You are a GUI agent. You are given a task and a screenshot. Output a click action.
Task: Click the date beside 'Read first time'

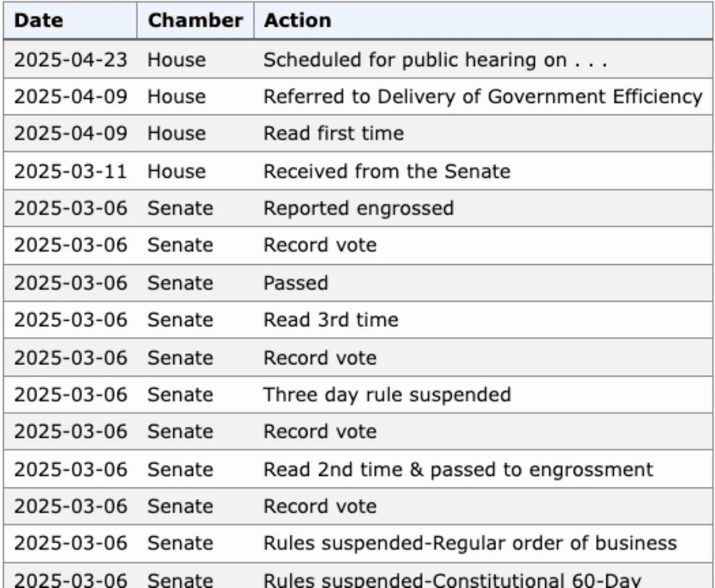click(71, 133)
